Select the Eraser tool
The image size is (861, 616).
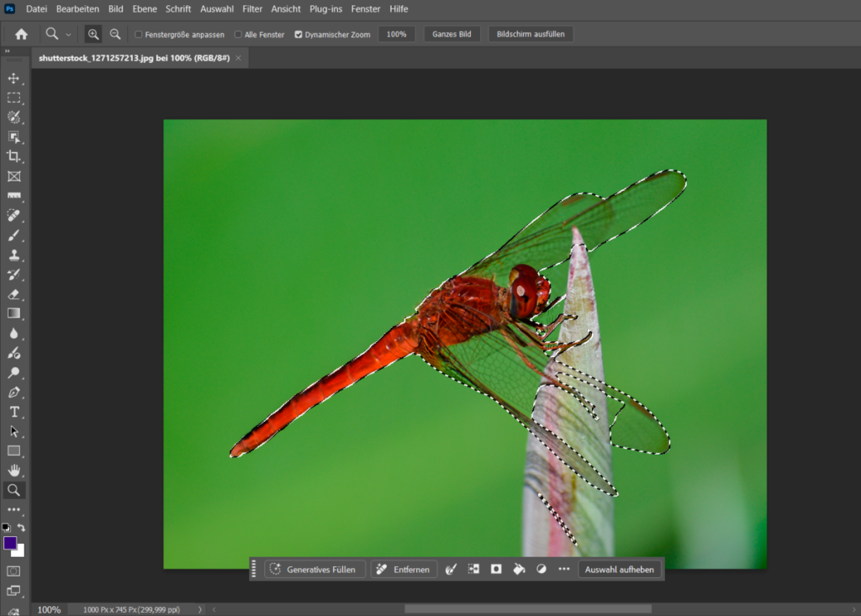click(x=13, y=294)
